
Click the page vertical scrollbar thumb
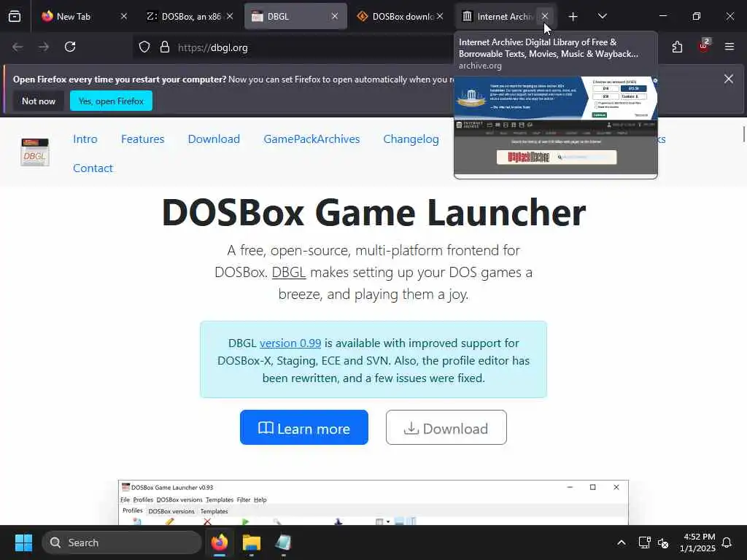point(743,134)
